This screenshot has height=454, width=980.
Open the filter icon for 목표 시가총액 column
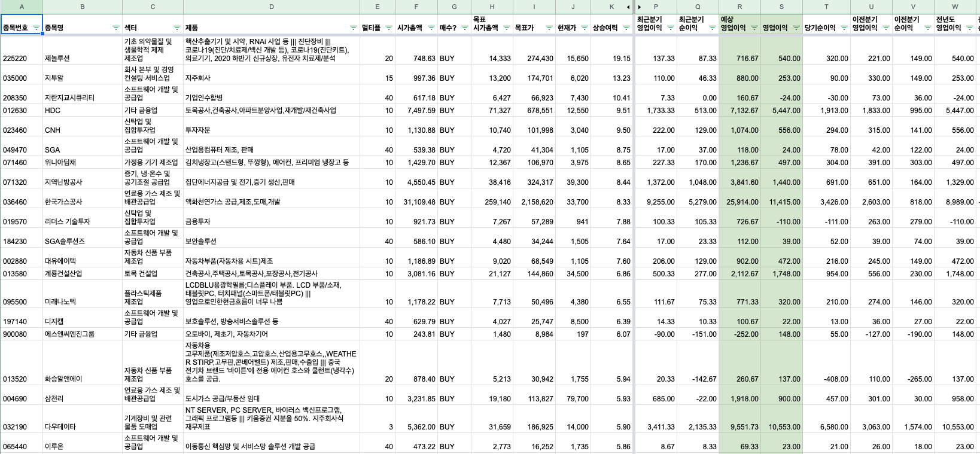pos(507,28)
